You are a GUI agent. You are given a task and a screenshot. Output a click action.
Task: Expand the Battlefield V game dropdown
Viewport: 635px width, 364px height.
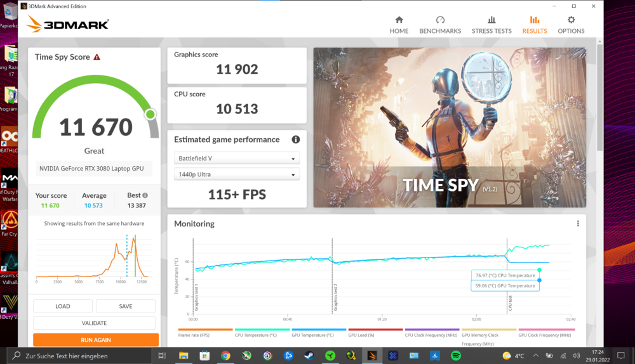click(237, 159)
